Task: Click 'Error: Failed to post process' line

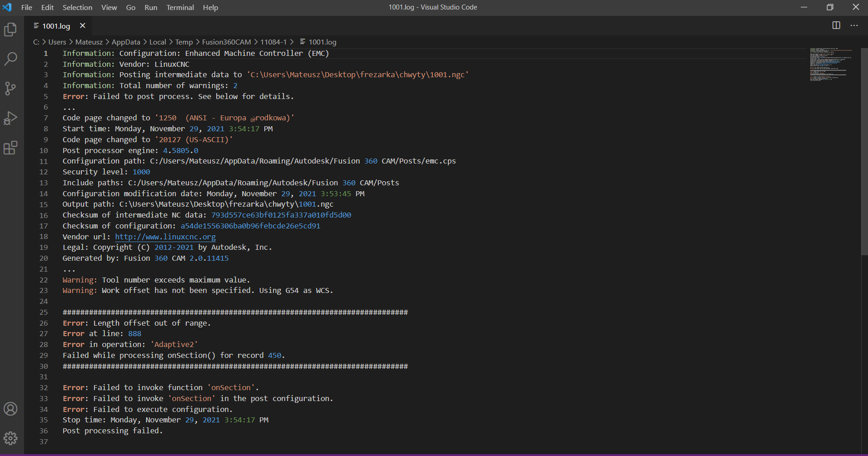Action: [x=178, y=96]
